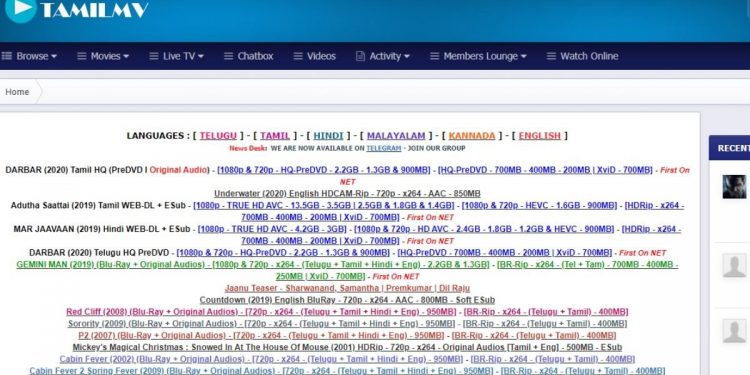Screen dimensions: 750x375
Task: Open Cabin Fever (2002) BR-Rip 400MB link
Action: 552,359
